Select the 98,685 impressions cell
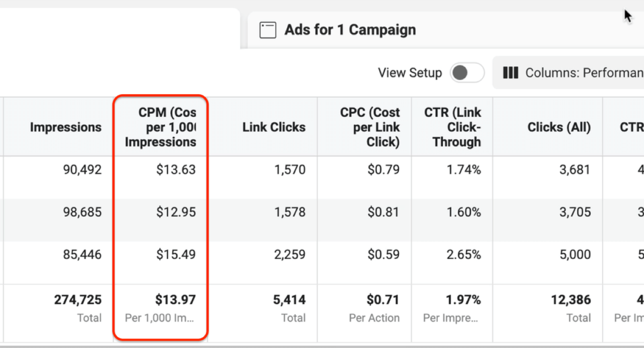The width and height of the screenshot is (644, 348). 82,212
